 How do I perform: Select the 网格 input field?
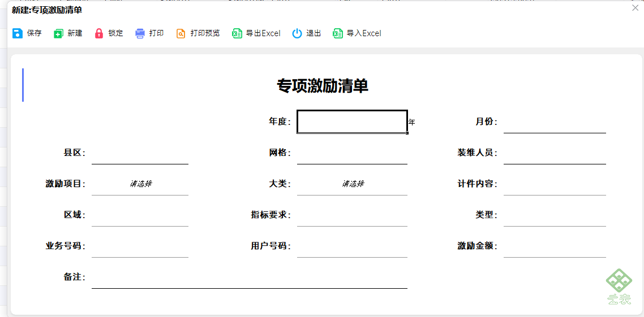353,153
